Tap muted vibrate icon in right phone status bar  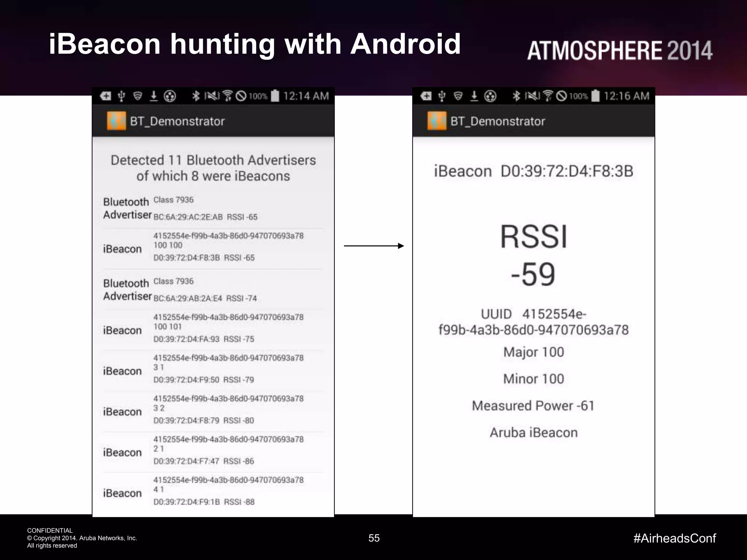pos(532,96)
